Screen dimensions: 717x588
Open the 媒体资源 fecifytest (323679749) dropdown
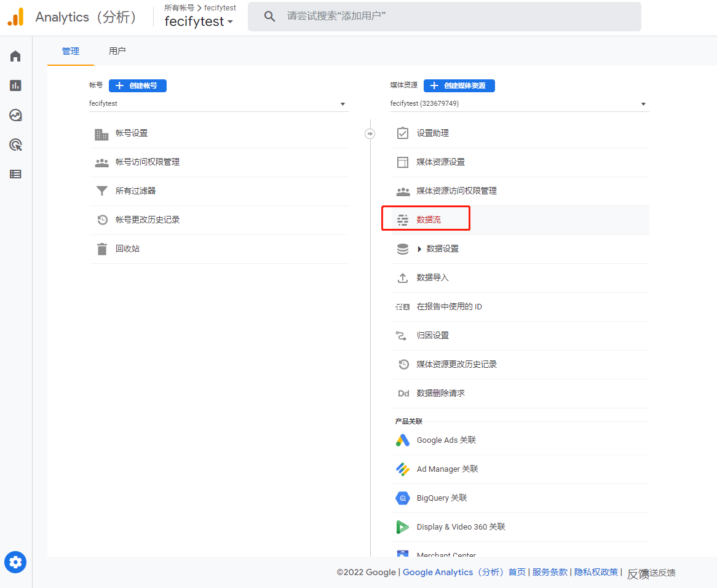518,104
